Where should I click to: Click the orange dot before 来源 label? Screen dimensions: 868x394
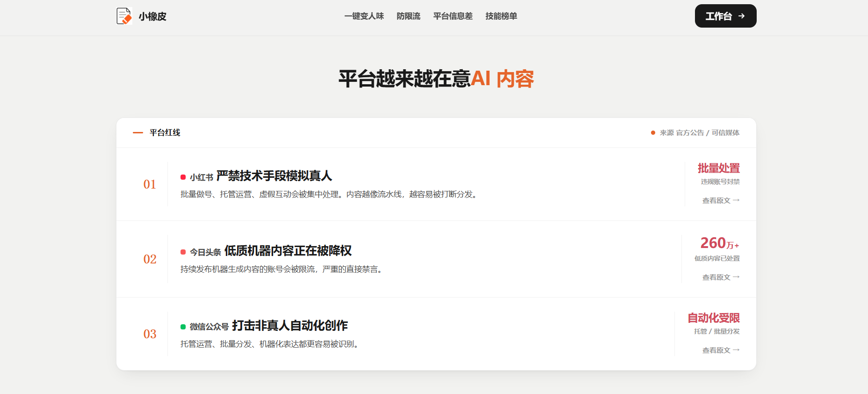[x=653, y=133]
